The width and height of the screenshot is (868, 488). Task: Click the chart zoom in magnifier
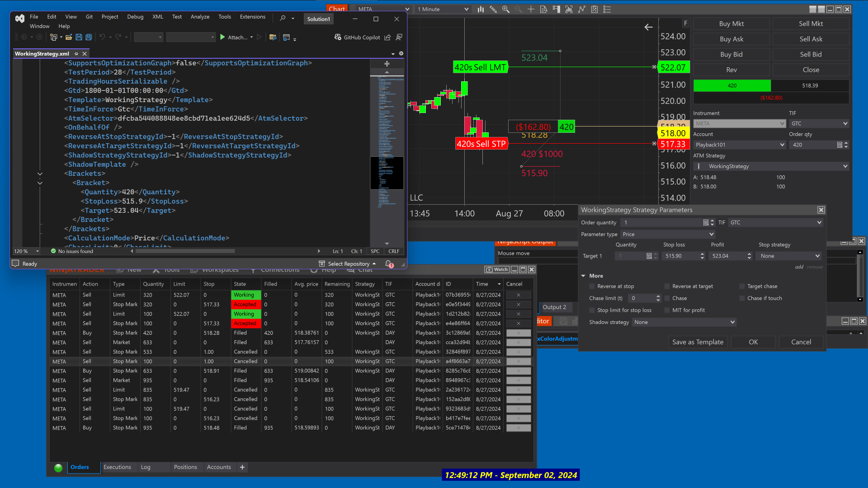(505, 9)
